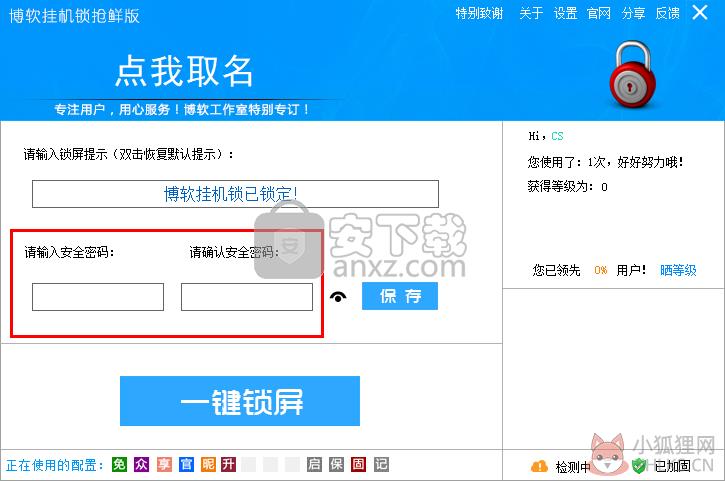Click the red padlock icon
Screen dimensions: 725x481
coord(632,75)
